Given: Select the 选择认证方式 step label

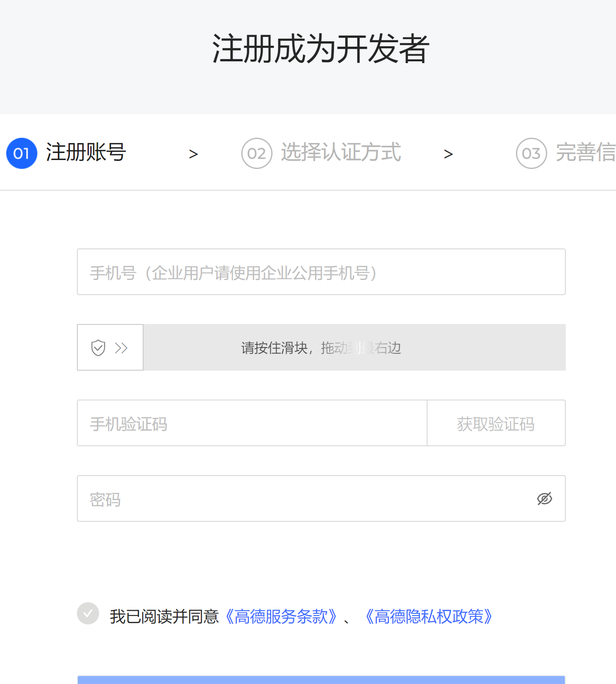Looking at the screenshot, I should click(341, 152).
